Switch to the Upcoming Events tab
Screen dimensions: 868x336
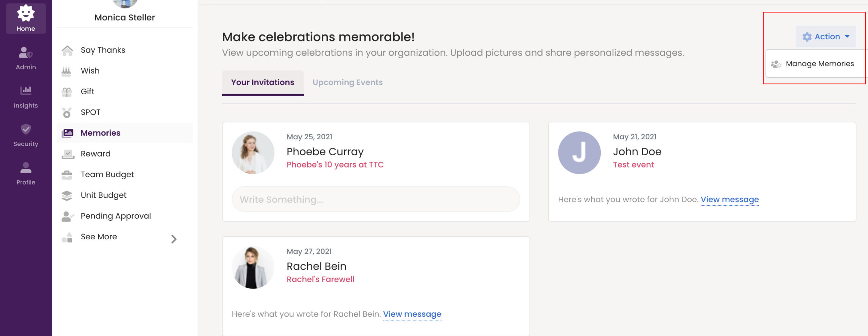click(x=347, y=82)
